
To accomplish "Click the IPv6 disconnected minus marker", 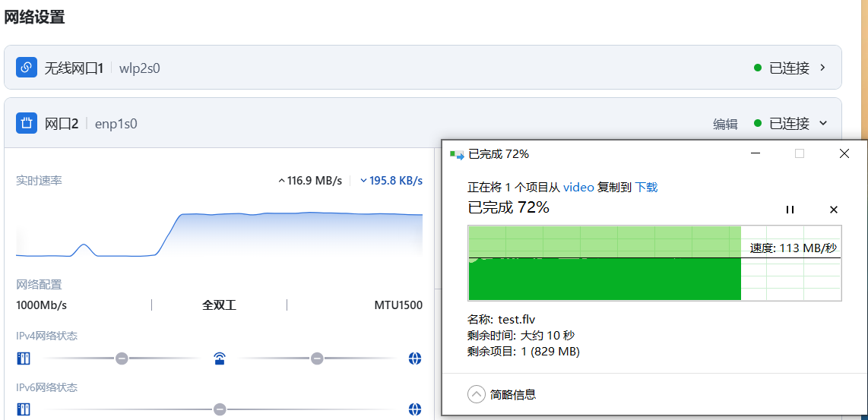I will pyautogui.click(x=220, y=409).
